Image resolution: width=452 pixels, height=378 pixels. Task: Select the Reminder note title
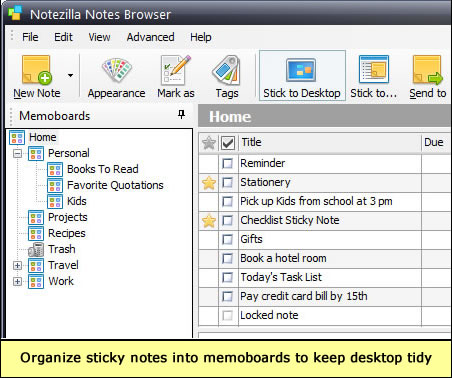click(x=263, y=163)
